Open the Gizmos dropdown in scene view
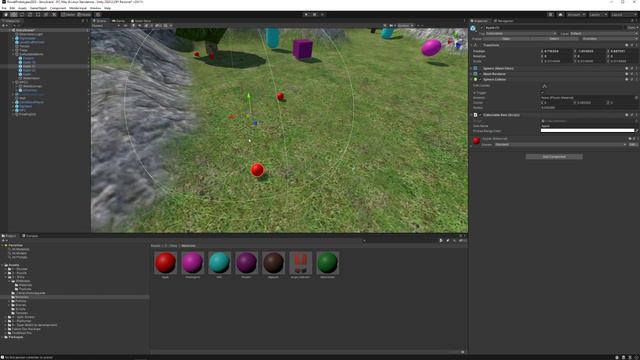This screenshot has width=640, height=360. coord(405,26)
